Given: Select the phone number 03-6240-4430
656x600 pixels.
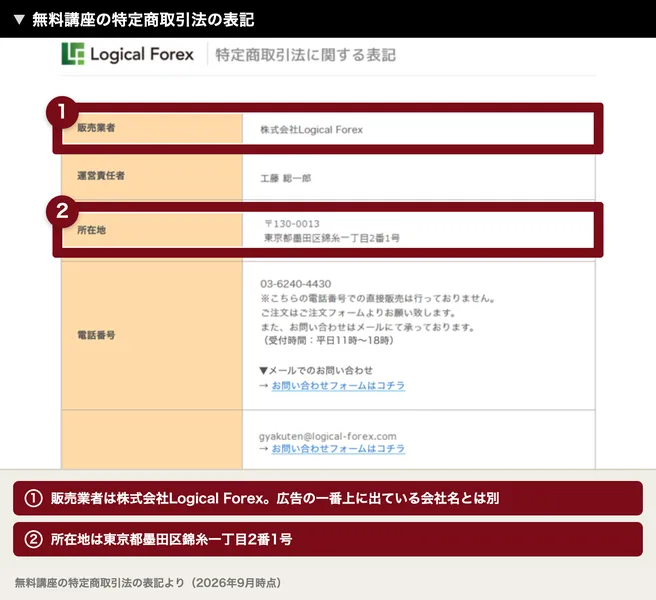Looking at the screenshot, I should tap(295, 284).
